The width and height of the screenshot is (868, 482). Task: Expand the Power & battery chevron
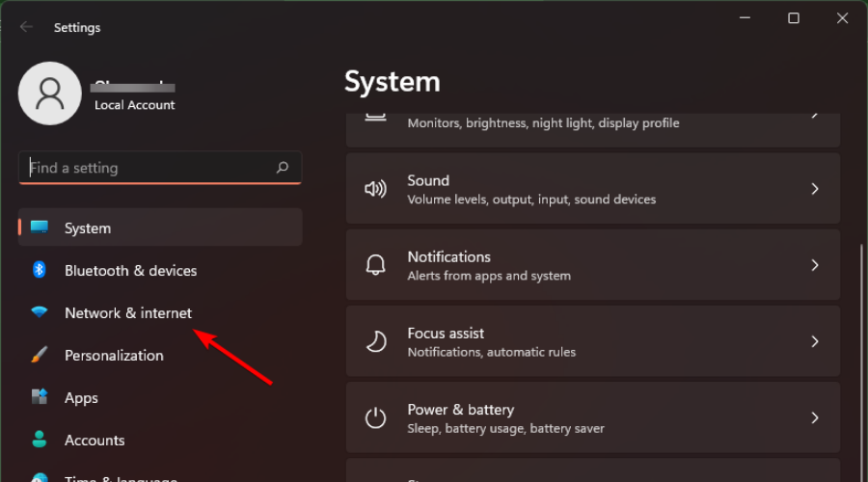[815, 417]
